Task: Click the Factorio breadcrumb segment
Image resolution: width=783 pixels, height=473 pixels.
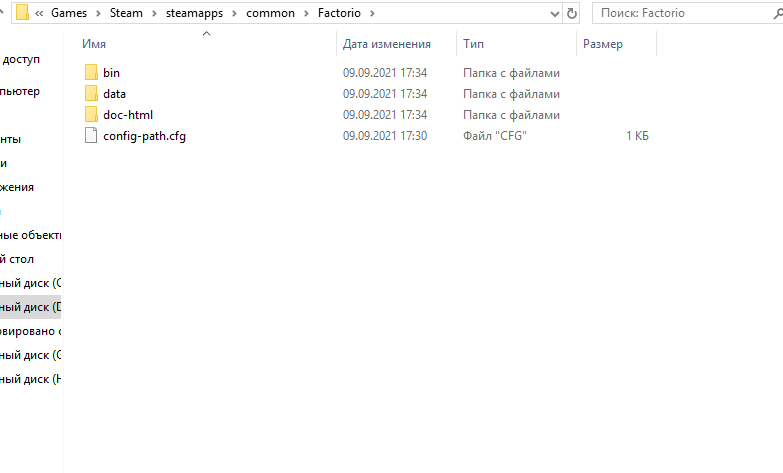Action: 339,13
